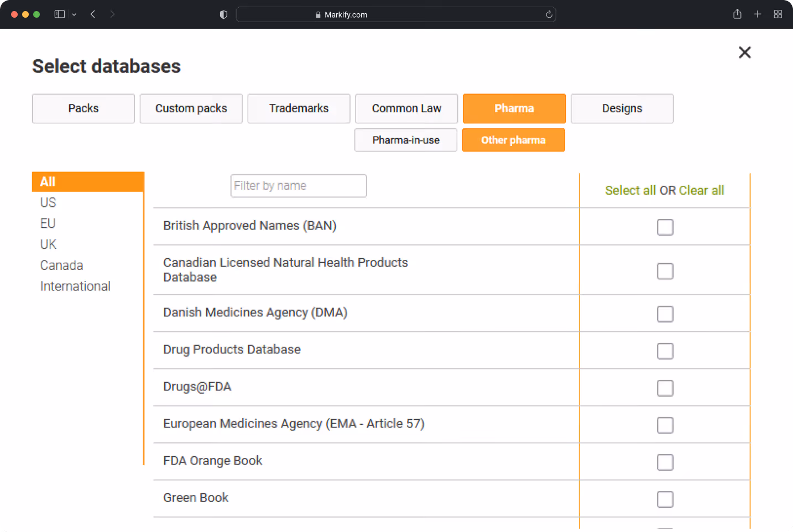Toggle the Safari sidebar icon
The width and height of the screenshot is (793, 532).
[x=60, y=14]
